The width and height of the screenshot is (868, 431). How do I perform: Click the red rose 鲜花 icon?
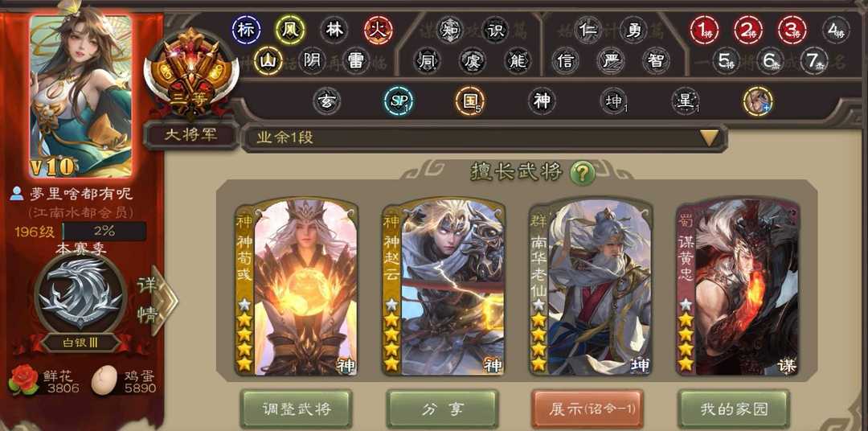[23, 380]
